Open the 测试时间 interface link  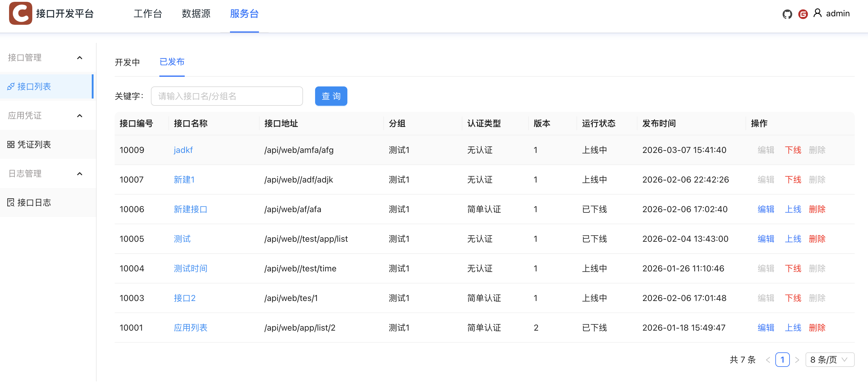(x=190, y=269)
